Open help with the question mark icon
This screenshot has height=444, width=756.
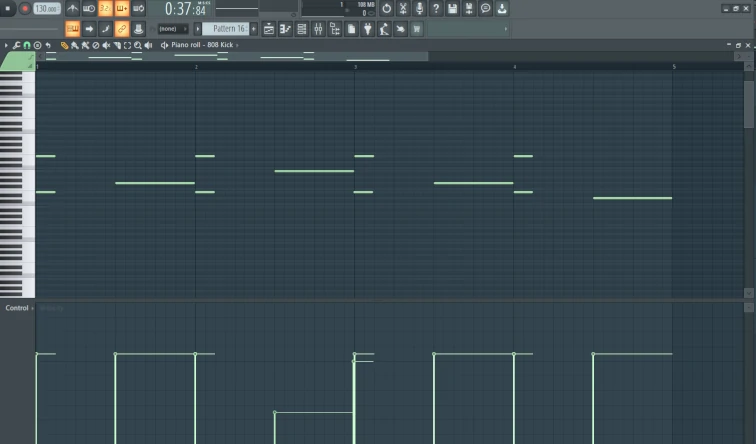(436, 8)
